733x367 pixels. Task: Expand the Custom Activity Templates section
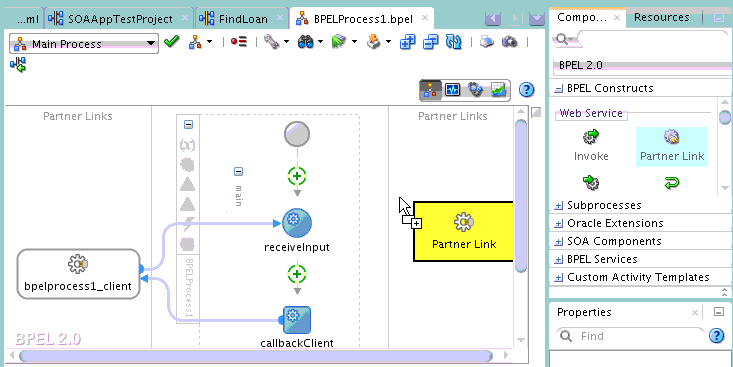click(x=559, y=278)
